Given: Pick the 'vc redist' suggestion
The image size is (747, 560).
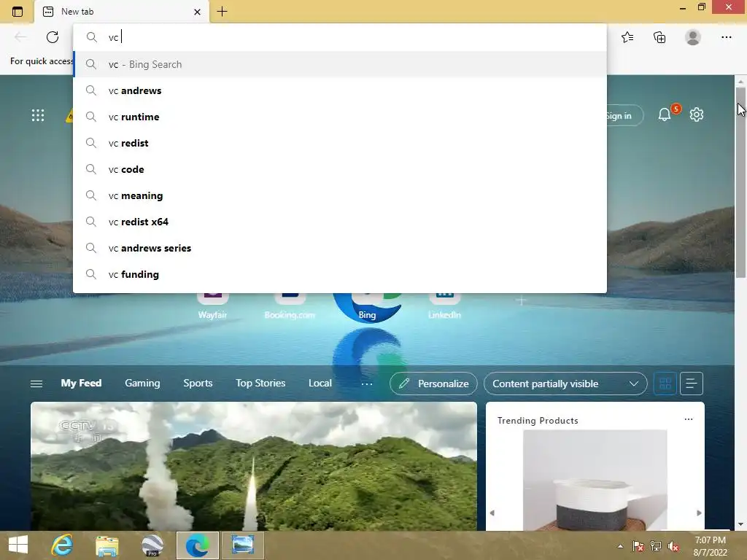Looking at the screenshot, I should click(x=340, y=143).
